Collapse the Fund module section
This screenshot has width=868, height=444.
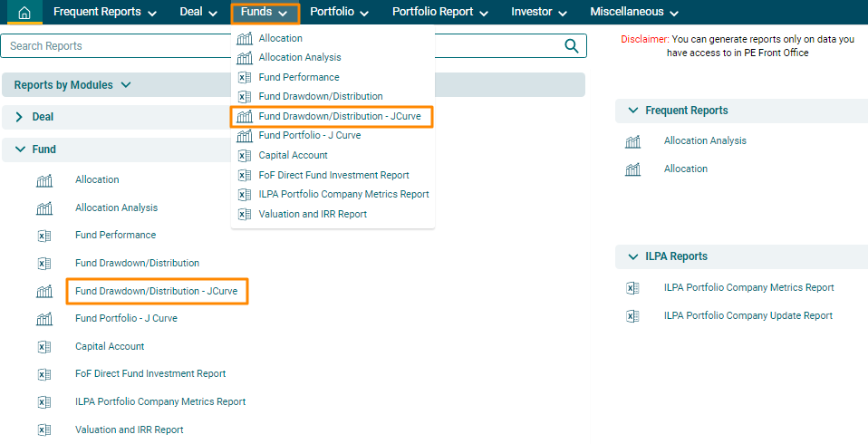tap(19, 150)
